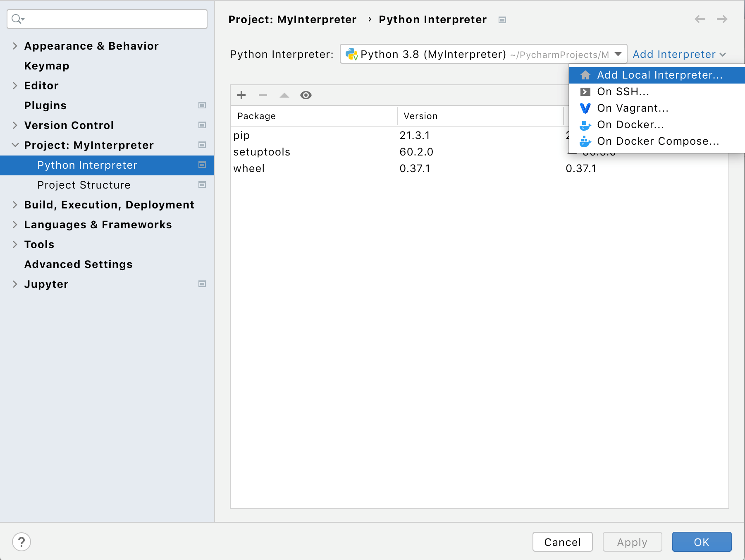The image size is (745, 560).
Task: Confirm changes with OK
Action: (x=701, y=542)
